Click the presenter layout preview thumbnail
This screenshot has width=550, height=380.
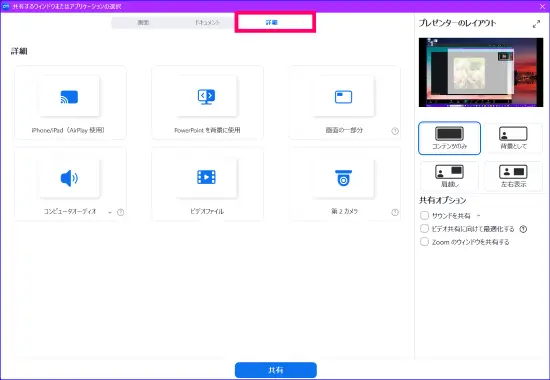click(x=481, y=72)
